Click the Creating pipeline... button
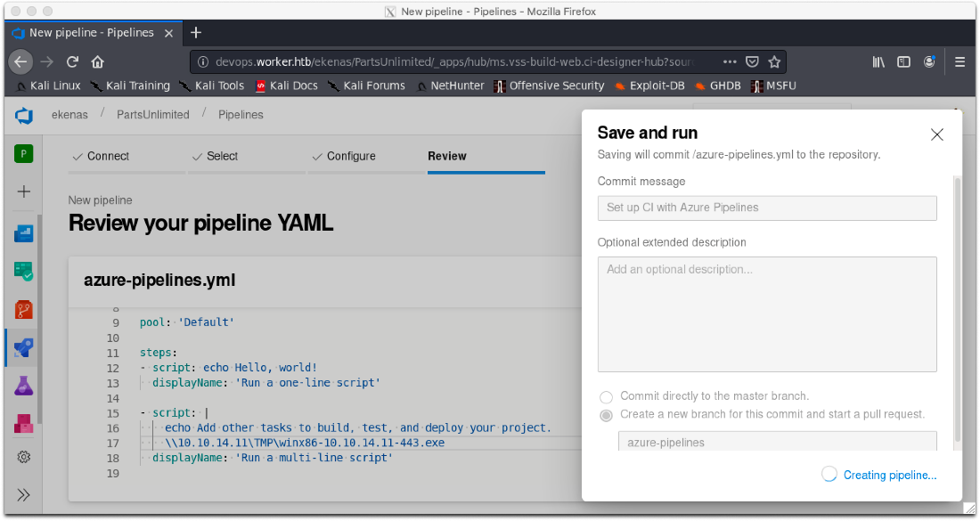This screenshot has width=980, height=521. tap(879, 475)
